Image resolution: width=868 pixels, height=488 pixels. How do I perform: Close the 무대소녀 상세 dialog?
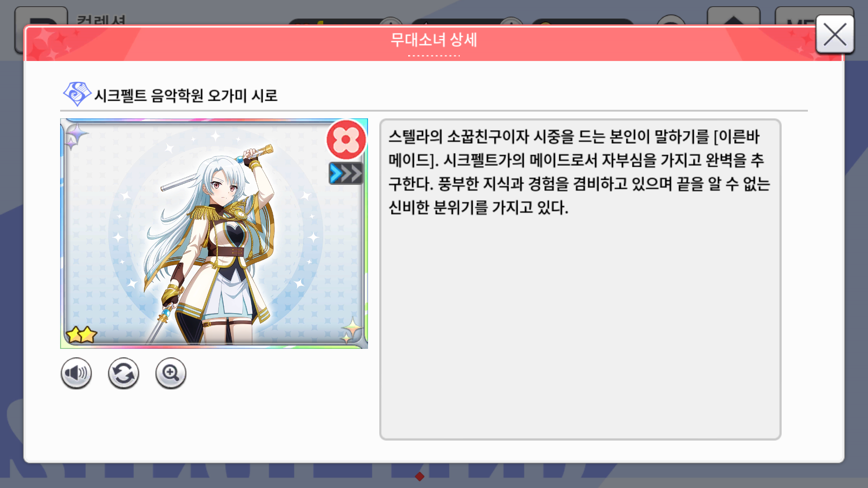point(835,35)
